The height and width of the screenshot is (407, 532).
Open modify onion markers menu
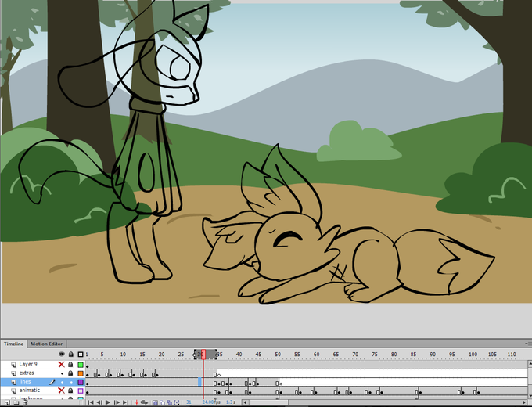pyautogui.click(x=177, y=402)
